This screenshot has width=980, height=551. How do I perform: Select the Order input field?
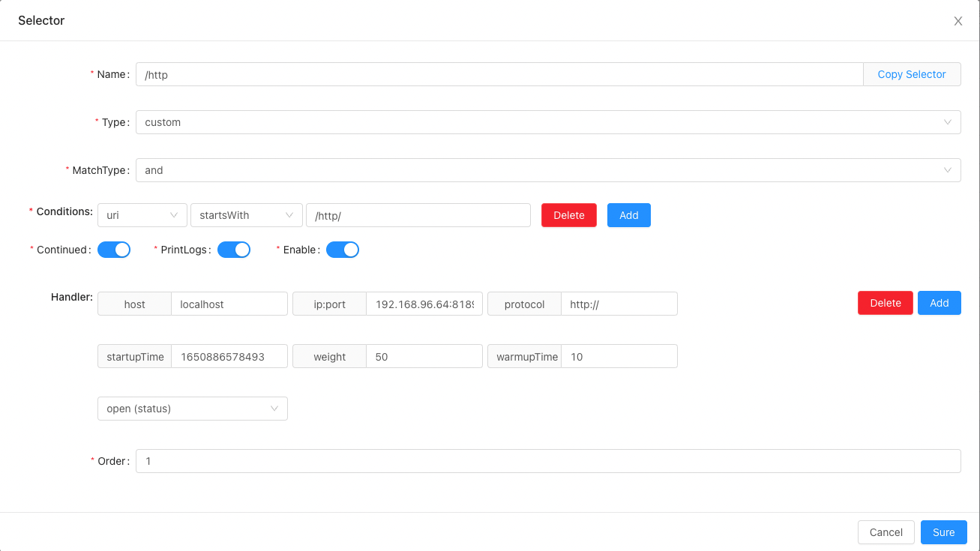547,461
